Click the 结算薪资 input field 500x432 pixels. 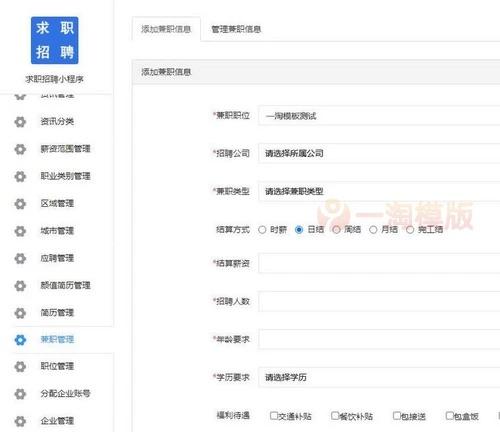click(379, 263)
